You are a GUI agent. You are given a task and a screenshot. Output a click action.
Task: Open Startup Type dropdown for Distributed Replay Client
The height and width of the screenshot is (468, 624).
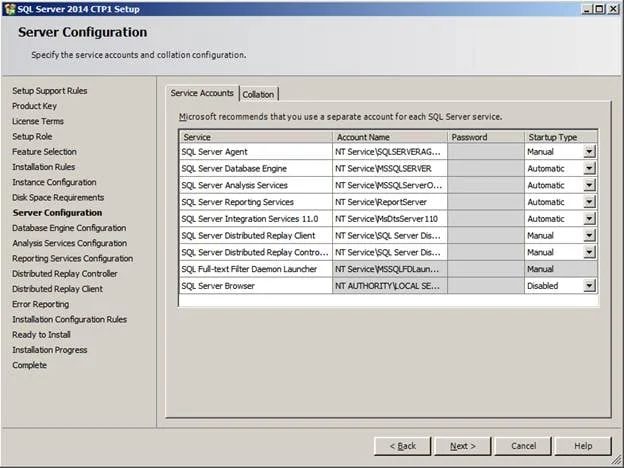click(589, 235)
